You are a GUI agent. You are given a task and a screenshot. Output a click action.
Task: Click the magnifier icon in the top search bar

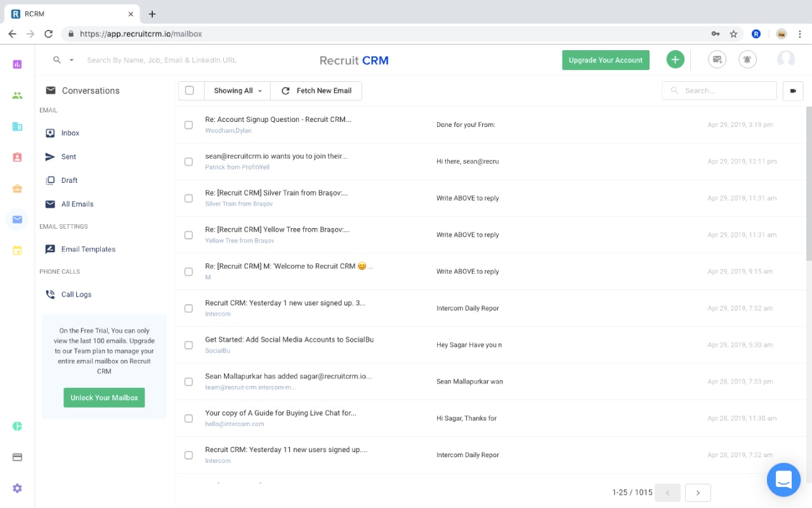point(57,60)
